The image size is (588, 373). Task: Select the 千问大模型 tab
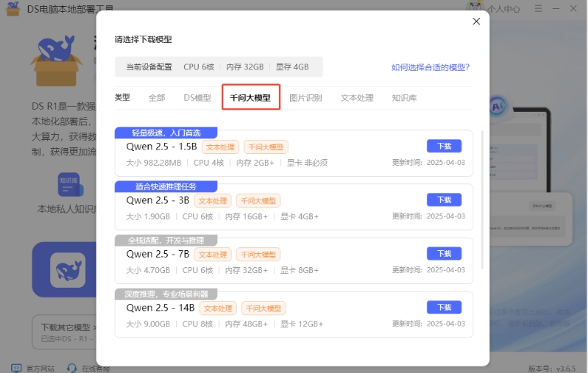251,98
